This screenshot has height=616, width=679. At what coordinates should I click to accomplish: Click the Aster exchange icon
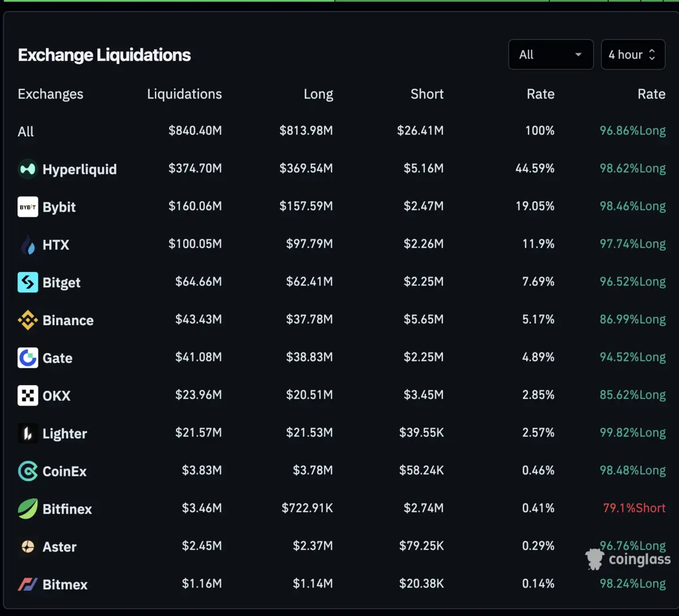(x=28, y=547)
